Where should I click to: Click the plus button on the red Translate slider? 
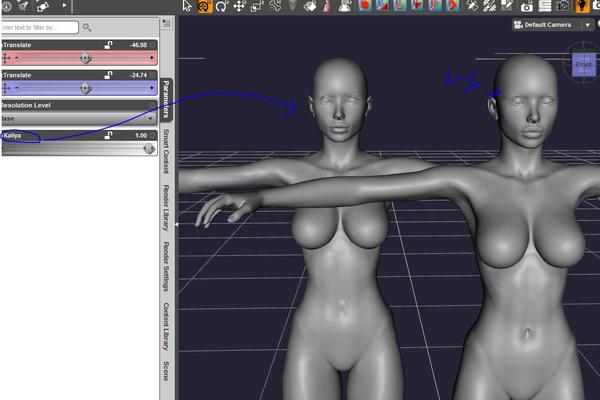(x=152, y=58)
